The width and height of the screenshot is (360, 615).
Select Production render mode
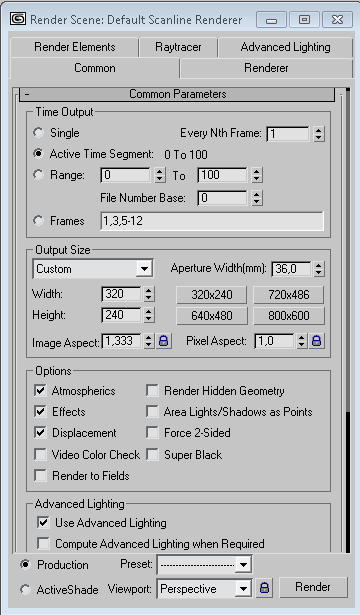point(25,564)
